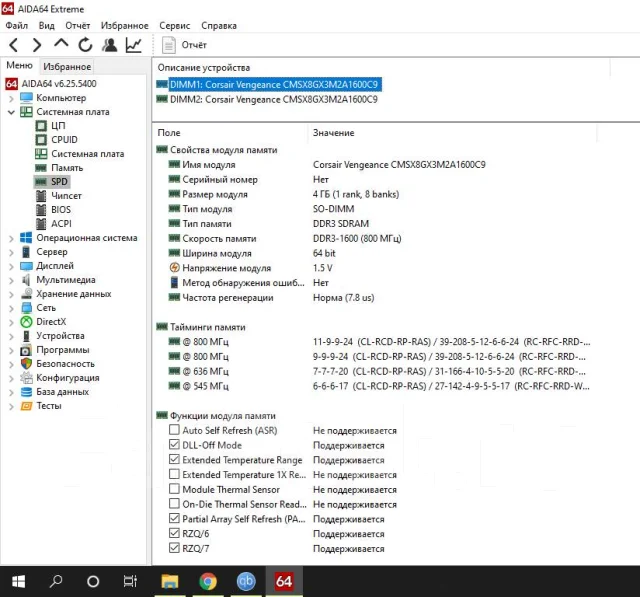
Task: Open File Explorer from taskbar
Action: click(169, 581)
